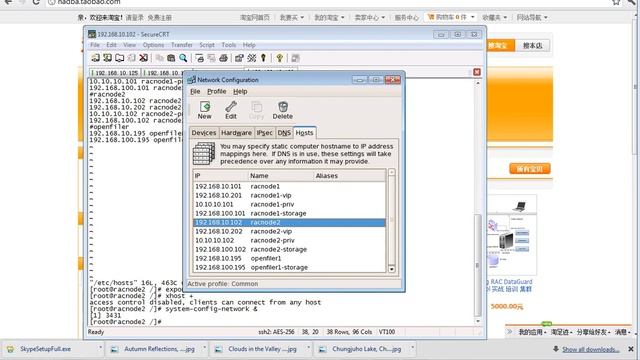Select the racnode2-priv host row
Image resolution: width=640 pixels, height=360 pixels.
point(289,240)
